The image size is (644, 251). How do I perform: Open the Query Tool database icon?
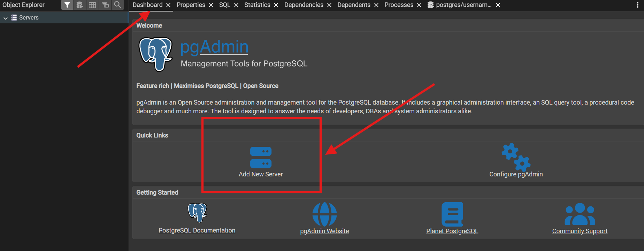80,5
